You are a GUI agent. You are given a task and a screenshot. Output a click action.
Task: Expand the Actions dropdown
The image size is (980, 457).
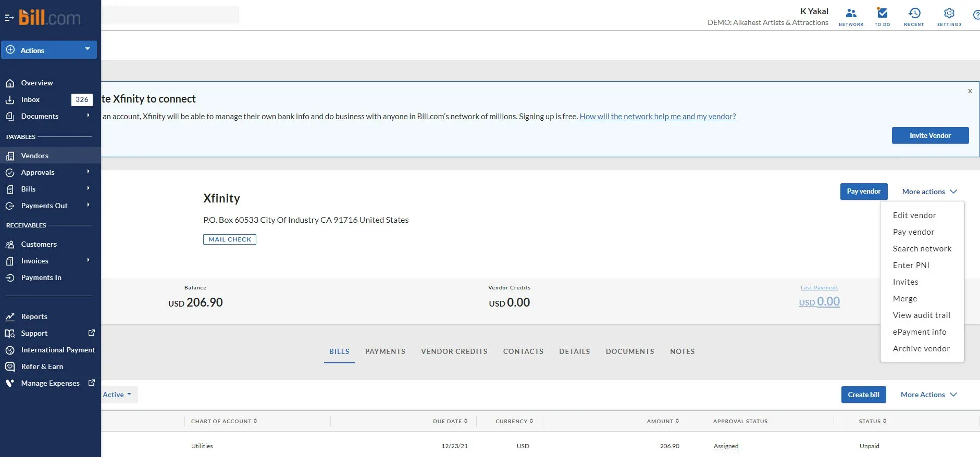[87, 49]
